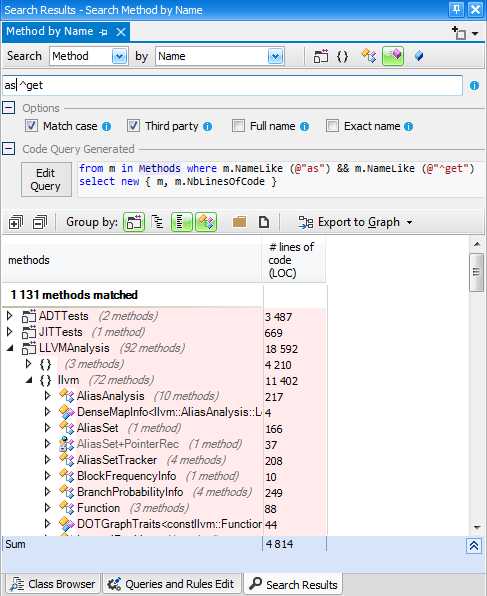Switch to the Class Browser tab

point(53,584)
